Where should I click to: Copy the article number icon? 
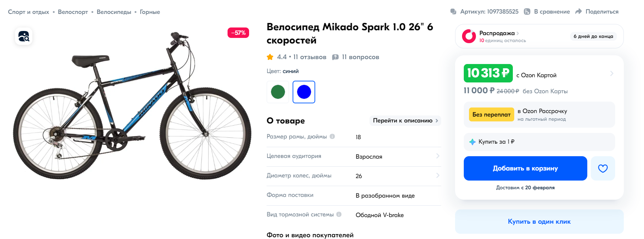point(453,11)
